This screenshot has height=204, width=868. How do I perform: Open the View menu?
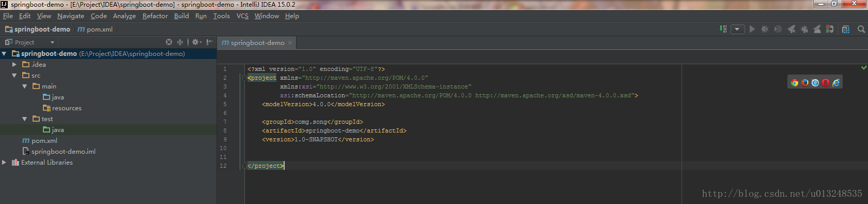(44, 16)
